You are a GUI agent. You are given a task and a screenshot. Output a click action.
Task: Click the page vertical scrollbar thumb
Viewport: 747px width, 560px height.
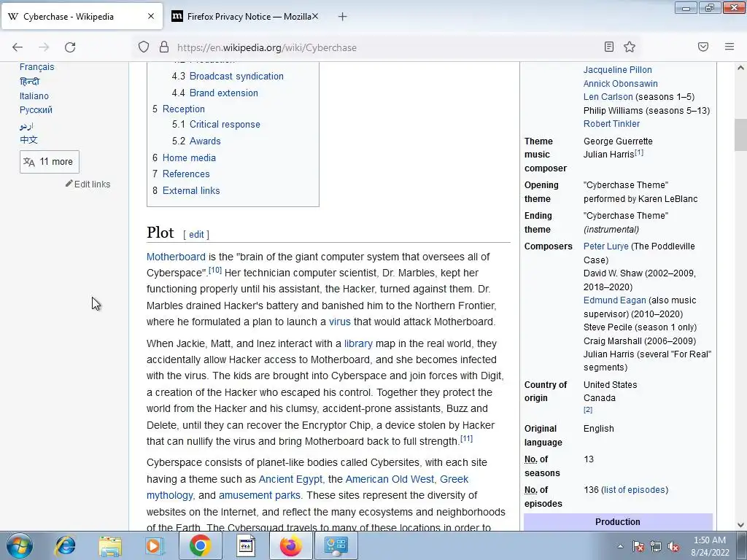pos(740,135)
